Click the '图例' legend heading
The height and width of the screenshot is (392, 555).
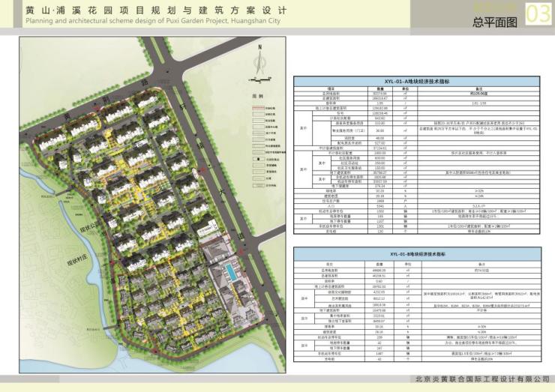[x=258, y=96]
